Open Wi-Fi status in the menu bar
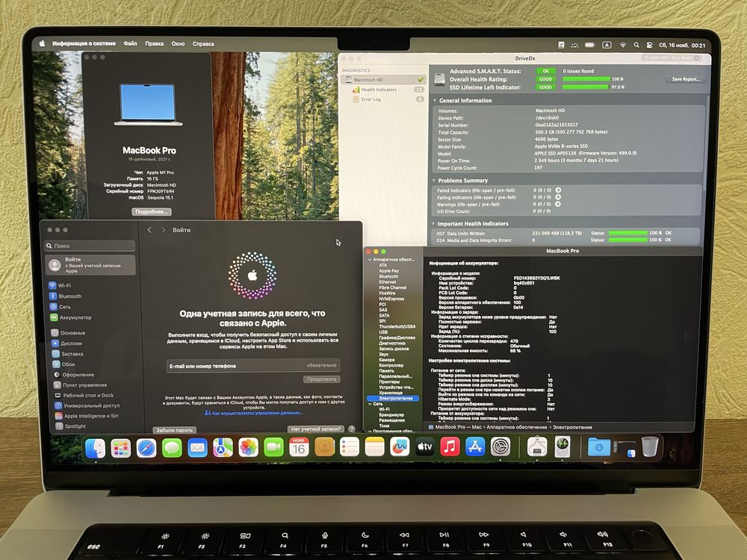This screenshot has height=560, width=747. (x=623, y=45)
